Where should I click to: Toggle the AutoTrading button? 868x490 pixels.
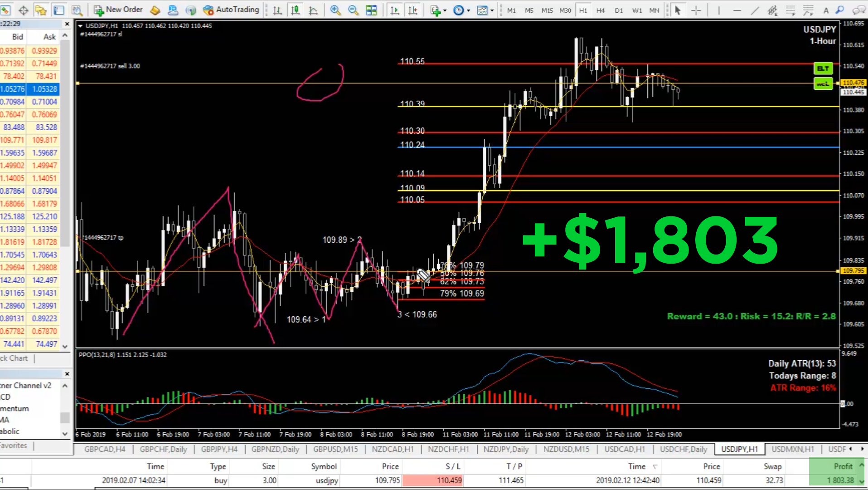[x=231, y=10]
